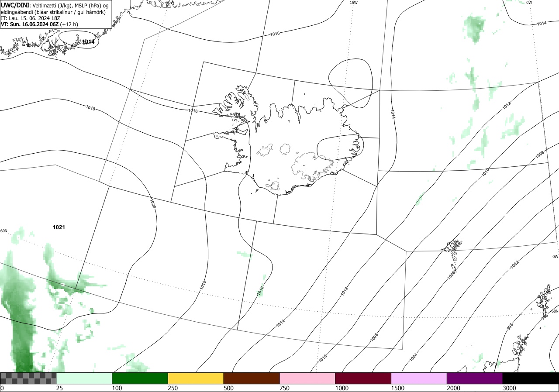Click legend tick value "1000"

pyautogui.click(x=342, y=388)
